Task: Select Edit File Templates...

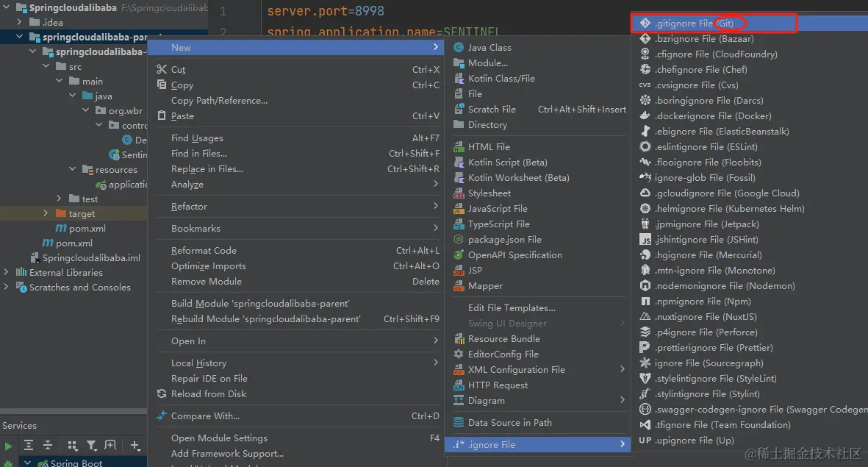Action: [537, 308]
